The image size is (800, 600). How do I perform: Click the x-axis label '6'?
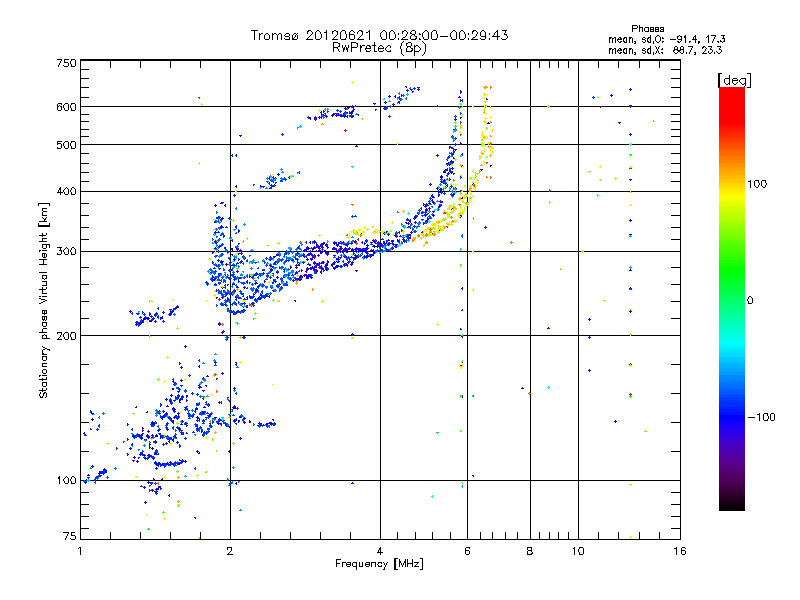coord(467,551)
